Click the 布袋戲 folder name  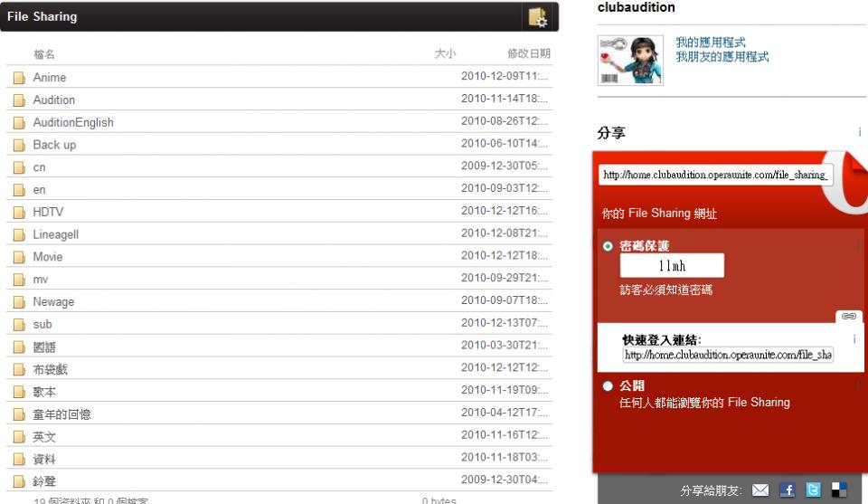click(50, 369)
